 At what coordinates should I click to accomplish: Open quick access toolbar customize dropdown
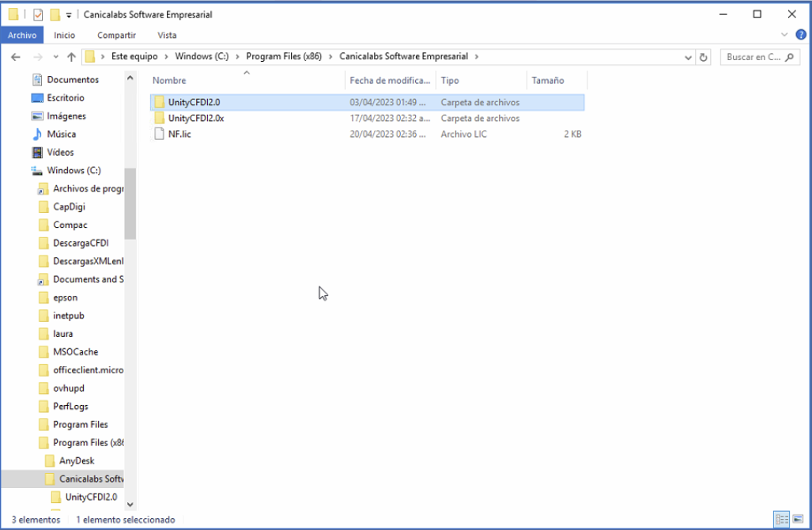pyautogui.click(x=68, y=15)
